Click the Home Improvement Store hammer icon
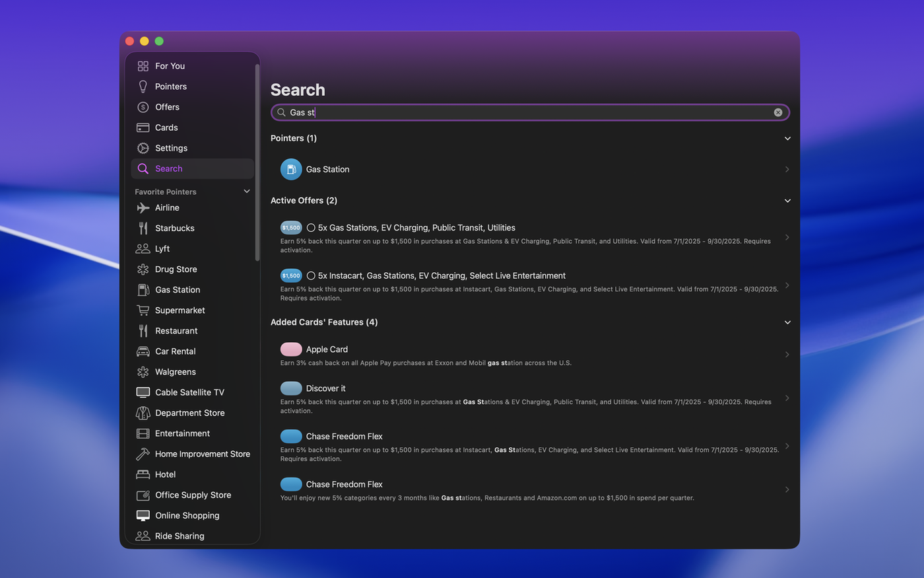The width and height of the screenshot is (924, 578). (x=143, y=454)
